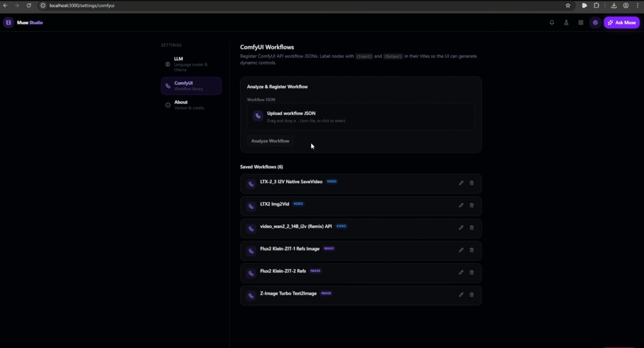This screenshot has height=348, width=644.
Task: Click the browser address bar URL
Action: tap(82, 6)
